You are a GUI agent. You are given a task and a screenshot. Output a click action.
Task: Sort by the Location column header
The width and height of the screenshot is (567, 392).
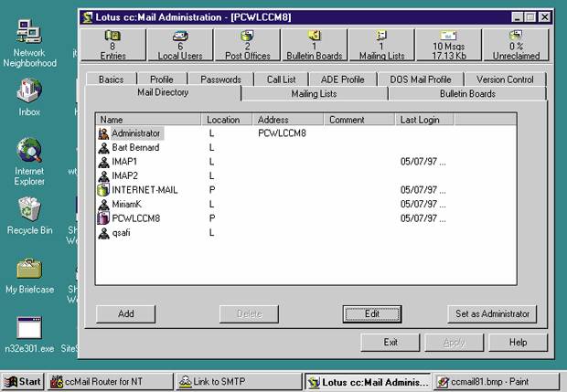point(227,120)
